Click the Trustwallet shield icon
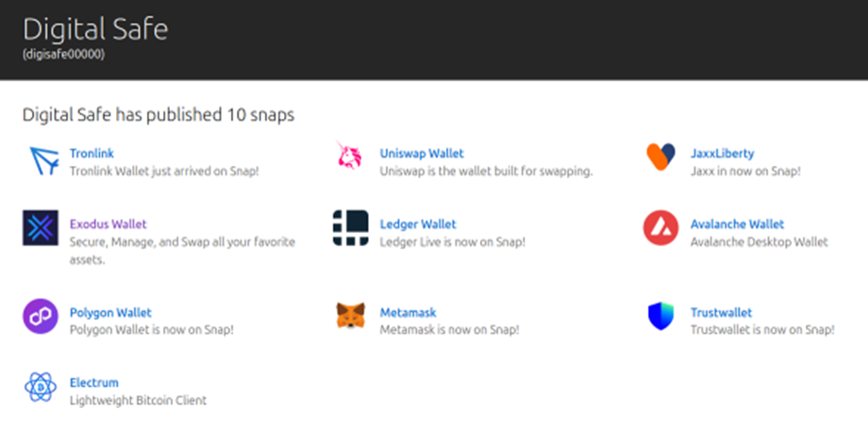868x443 pixels. pyautogui.click(x=660, y=316)
